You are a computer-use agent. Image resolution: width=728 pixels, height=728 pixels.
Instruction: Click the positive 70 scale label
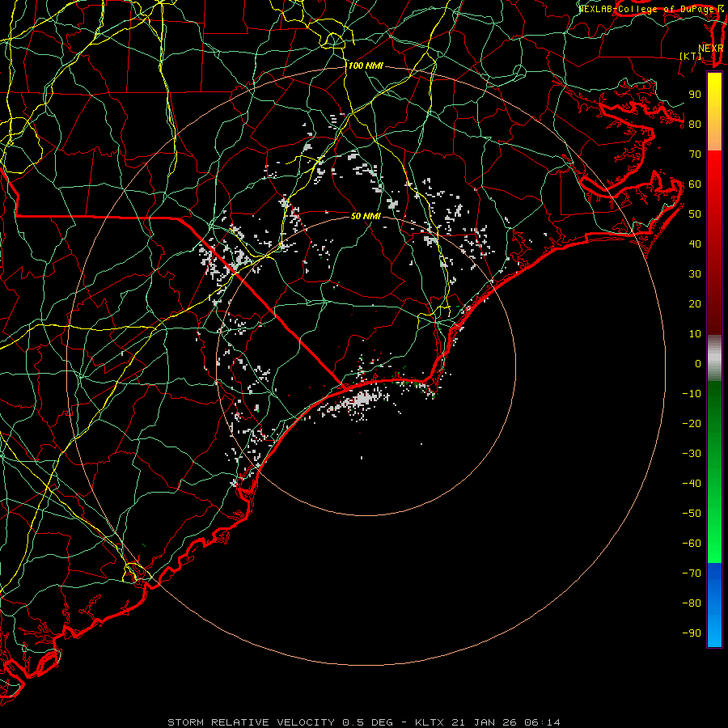click(x=695, y=154)
